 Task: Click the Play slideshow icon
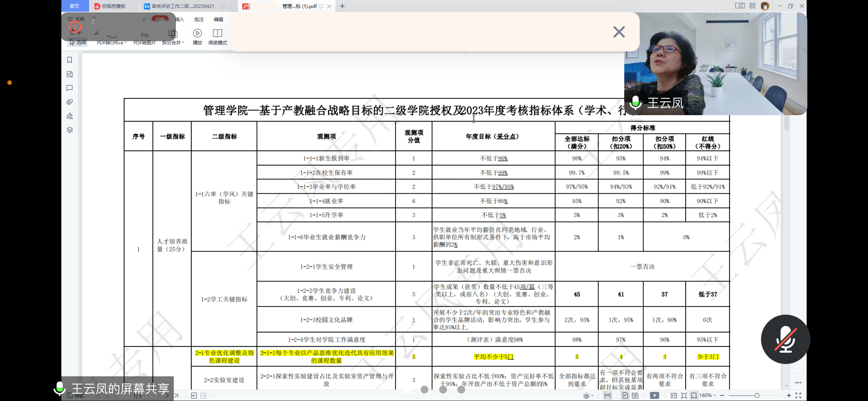coord(197,34)
